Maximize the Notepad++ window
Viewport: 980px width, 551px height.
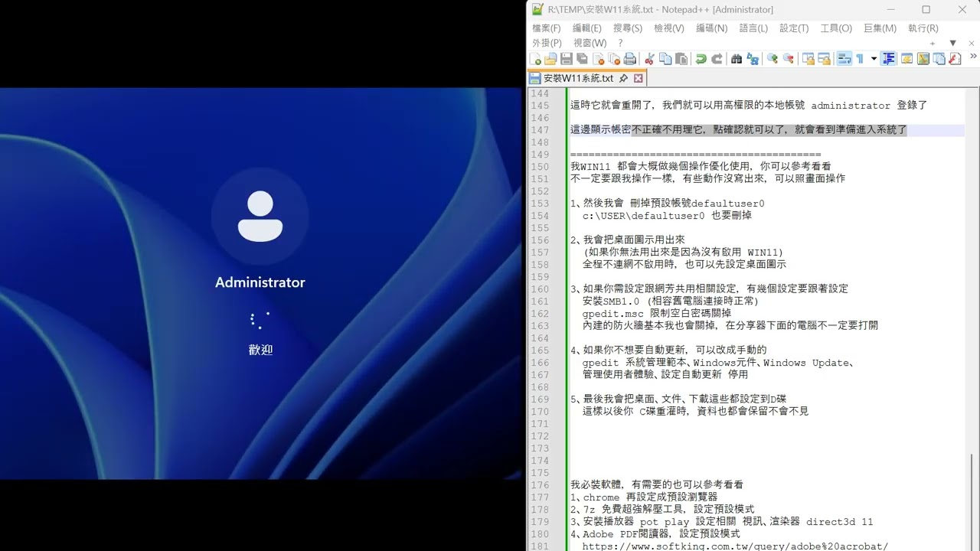point(926,9)
